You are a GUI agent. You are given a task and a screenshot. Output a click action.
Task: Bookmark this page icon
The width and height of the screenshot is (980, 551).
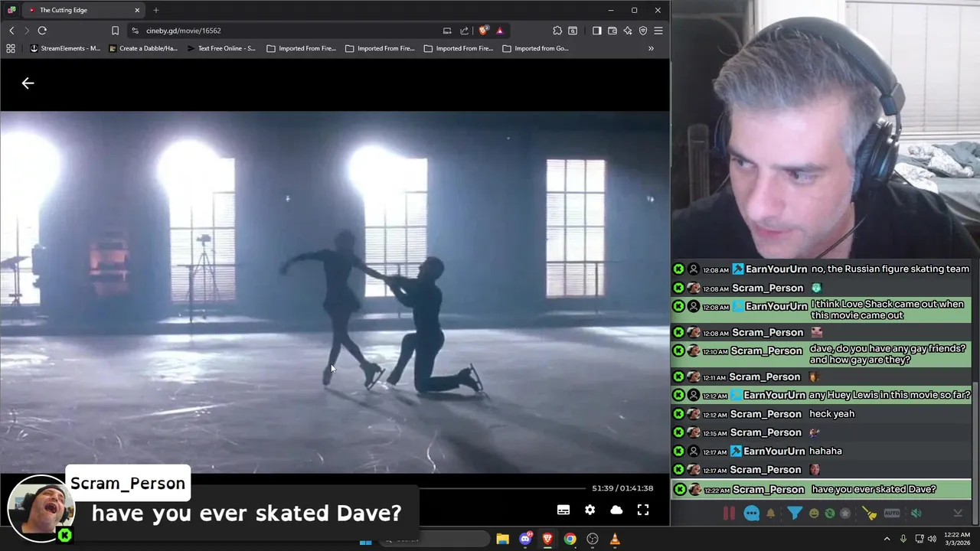[115, 31]
